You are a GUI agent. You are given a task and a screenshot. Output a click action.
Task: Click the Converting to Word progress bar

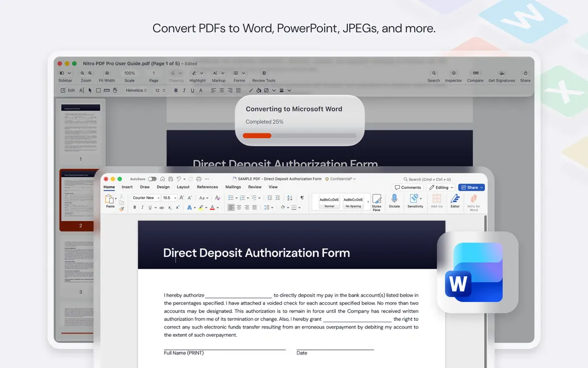pyautogui.click(x=299, y=135)
